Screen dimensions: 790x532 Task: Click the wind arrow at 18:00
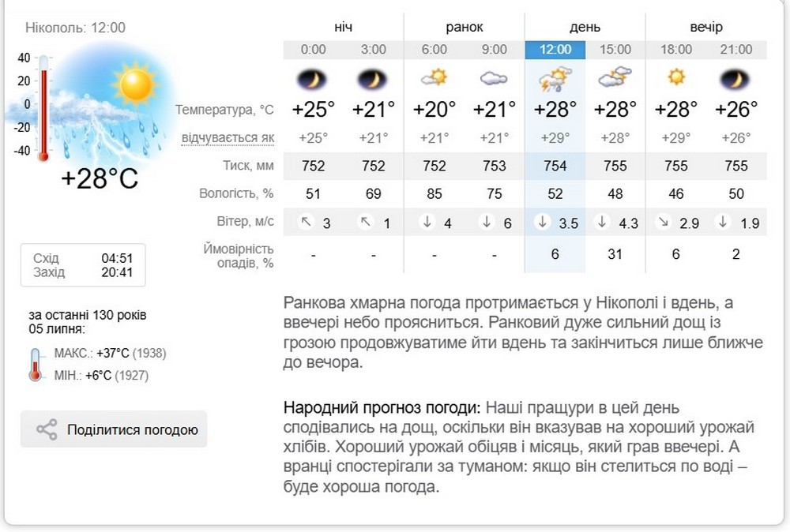click(x=664, y=222)
